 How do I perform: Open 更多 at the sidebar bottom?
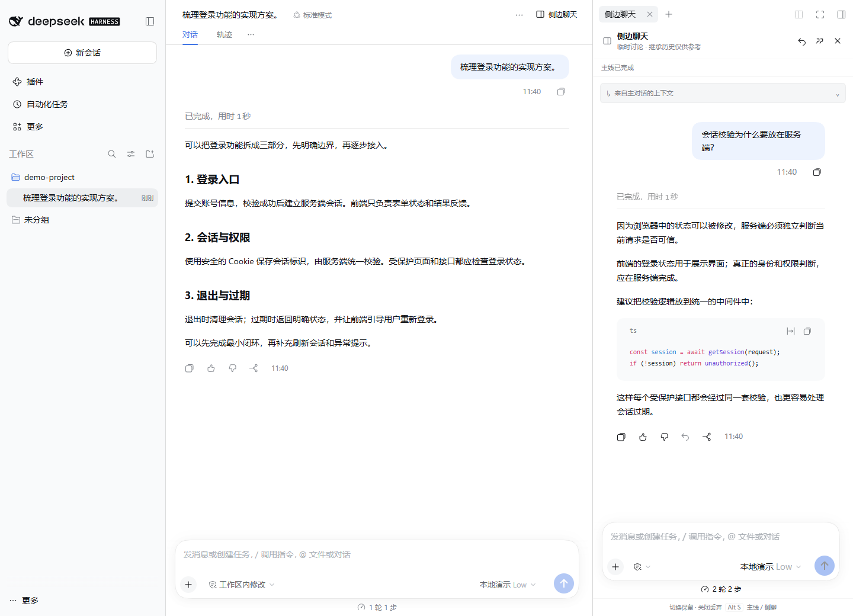[24, 601]
